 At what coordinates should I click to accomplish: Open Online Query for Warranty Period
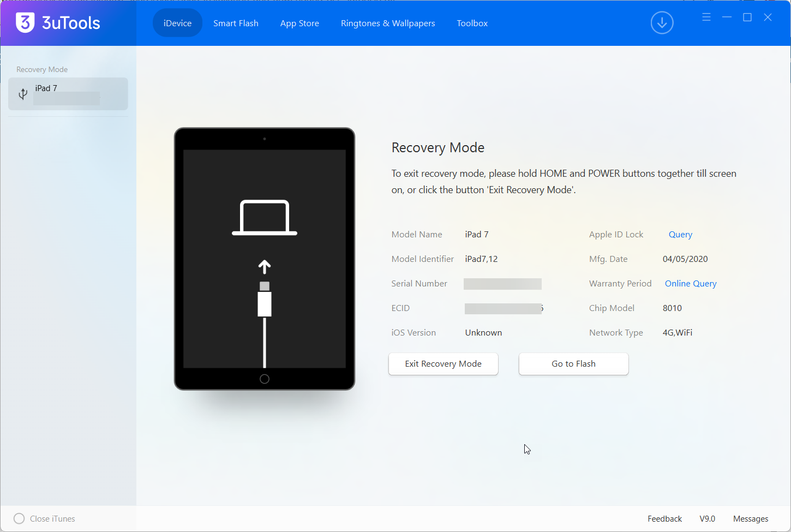coord(691,284)
